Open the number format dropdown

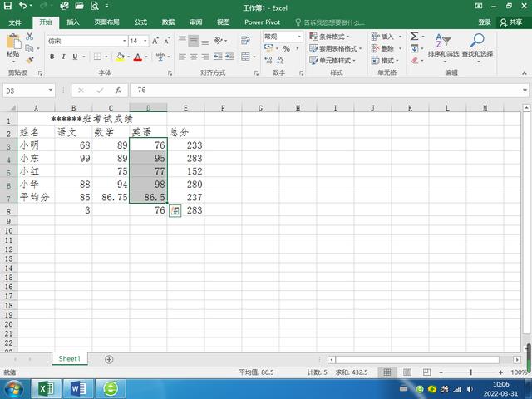pyautogui.click(x=299, y=37)
